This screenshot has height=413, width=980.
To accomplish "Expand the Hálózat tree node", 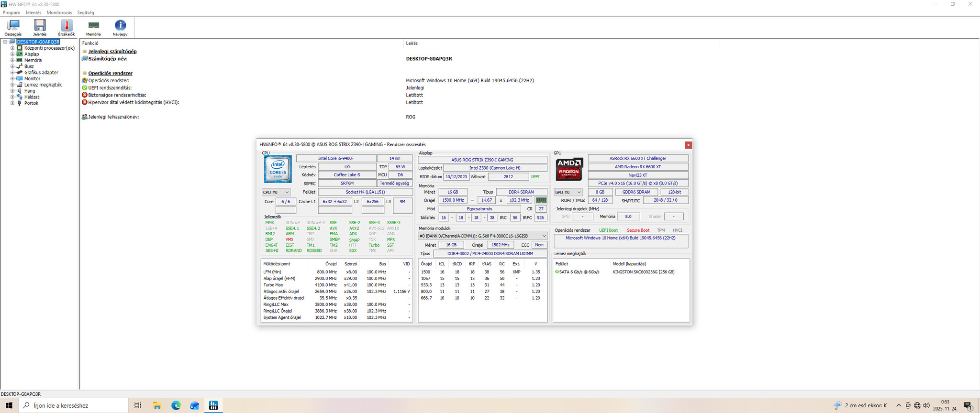I will point(12,97).
